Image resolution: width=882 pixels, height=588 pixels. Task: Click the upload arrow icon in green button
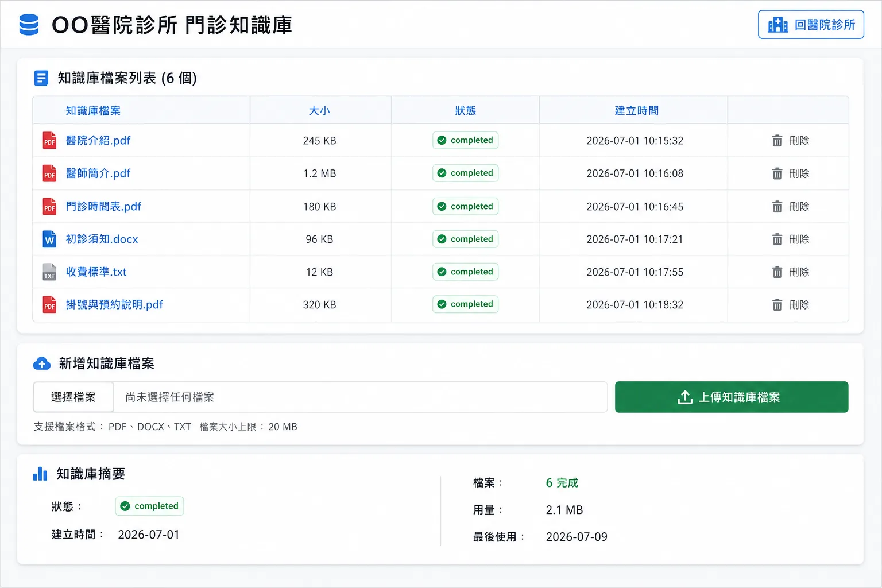[685, 397]
